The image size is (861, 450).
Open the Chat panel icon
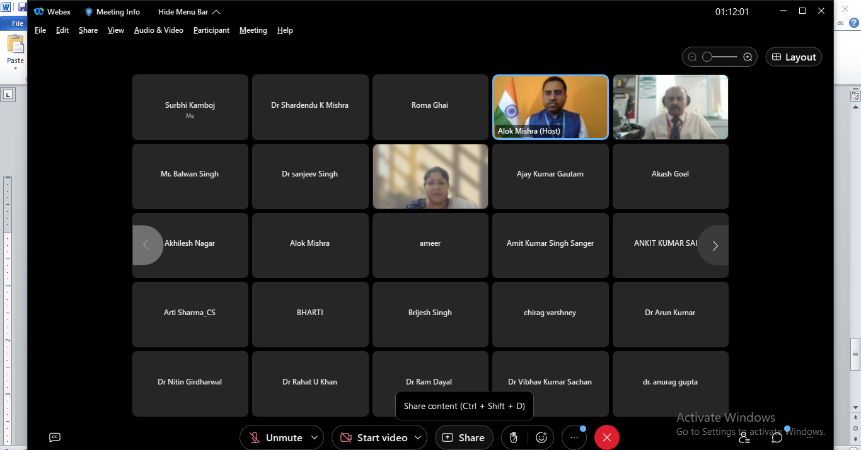(777, 437)
